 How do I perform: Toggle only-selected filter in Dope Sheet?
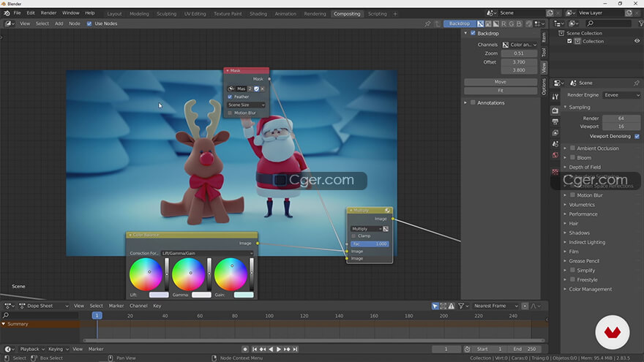click(x=435, y=306)
